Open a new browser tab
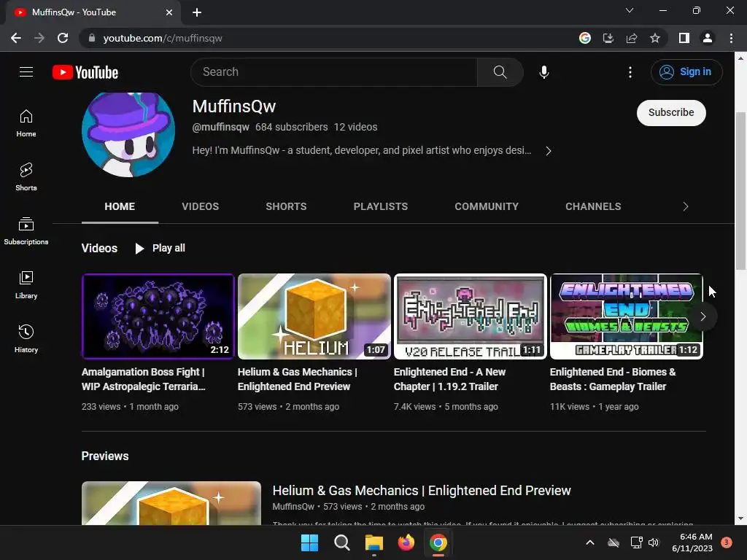Viewport: 747px width, 560px height. 197,12
